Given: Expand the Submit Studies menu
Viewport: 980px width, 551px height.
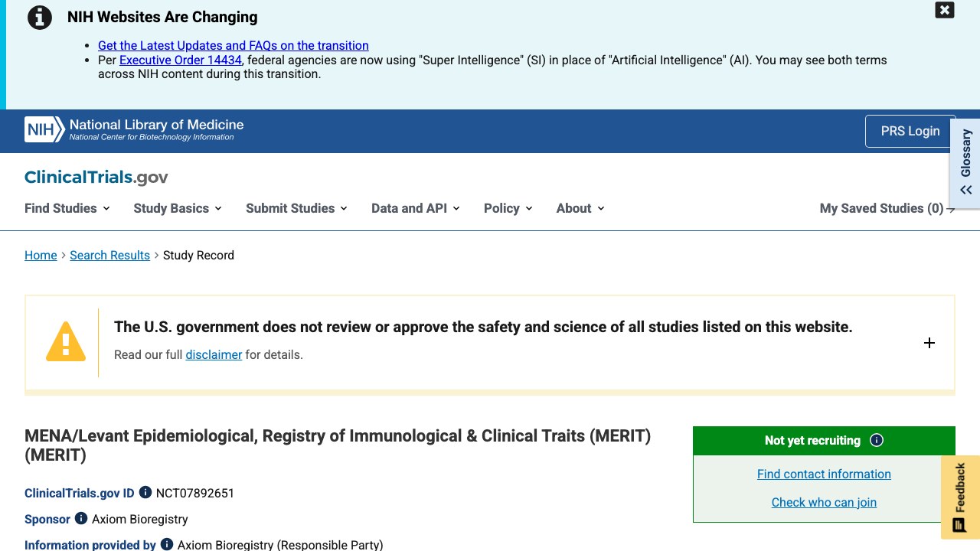Looking at the screenshot, I should (296, 208).
